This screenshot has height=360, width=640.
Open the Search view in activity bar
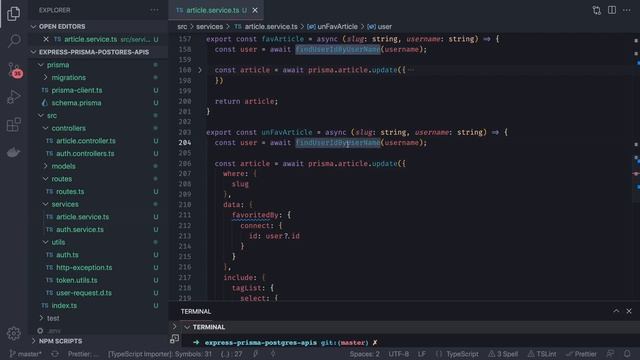tap(14, 40)
